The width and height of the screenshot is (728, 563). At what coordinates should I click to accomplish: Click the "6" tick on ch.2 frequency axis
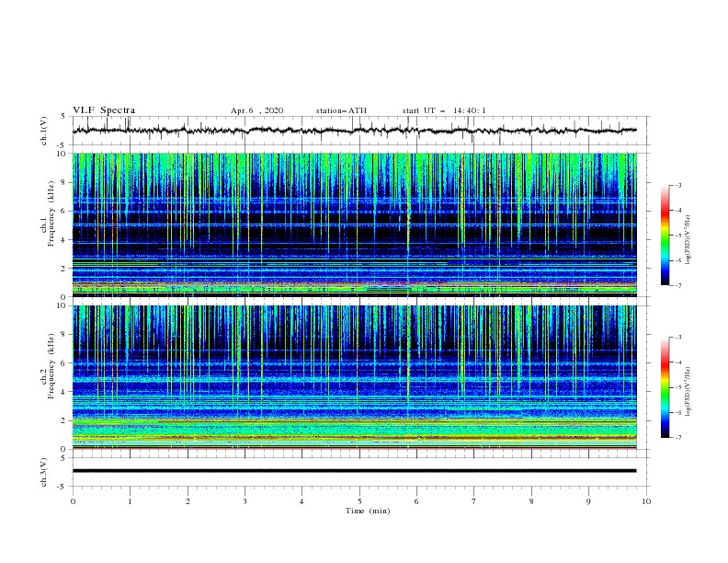click(64, 363)
